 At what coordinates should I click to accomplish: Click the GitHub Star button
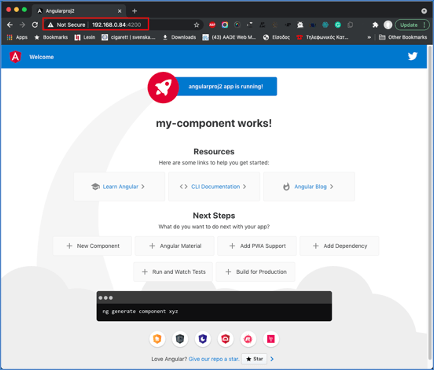pos(254,359)
